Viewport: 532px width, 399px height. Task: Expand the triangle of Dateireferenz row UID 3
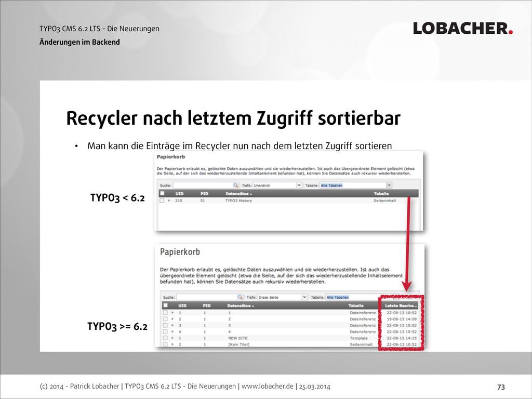172,325
